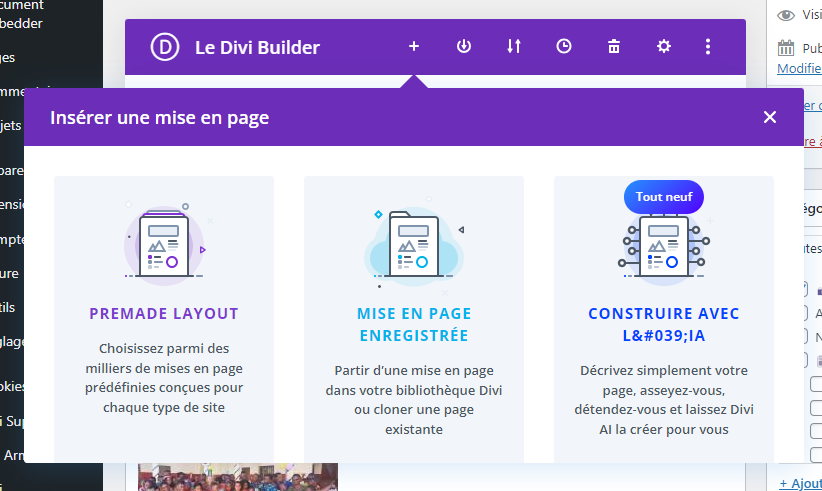Click the Tout neuf badge
This screenshot has height=491, width=822.
coord(663,197)
